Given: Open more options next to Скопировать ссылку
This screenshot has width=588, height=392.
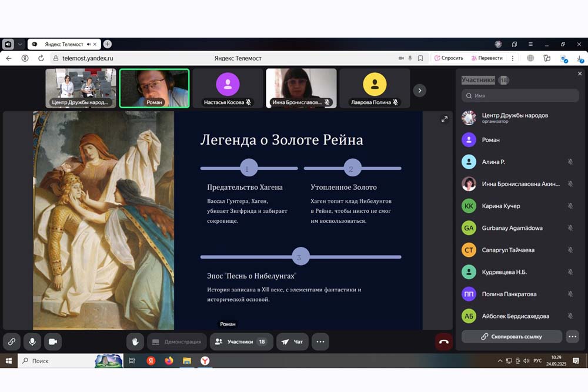Looking at the screenshot, I should click(x=572, y=337).
